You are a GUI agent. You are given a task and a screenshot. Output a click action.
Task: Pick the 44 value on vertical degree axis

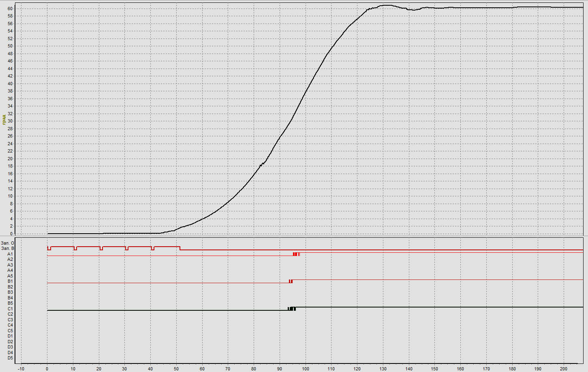tap(10, 69)
